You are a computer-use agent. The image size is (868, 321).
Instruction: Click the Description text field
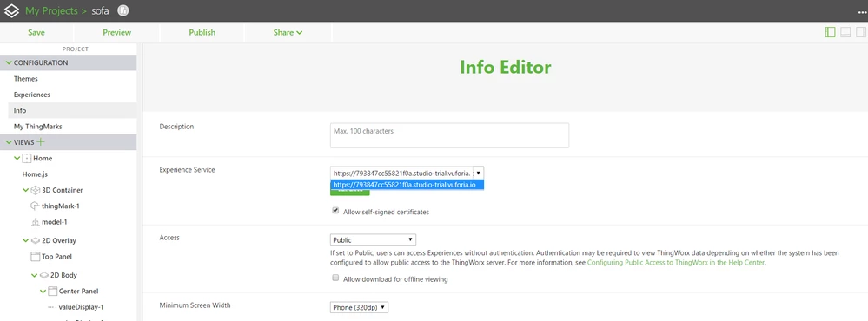point(449,135)
